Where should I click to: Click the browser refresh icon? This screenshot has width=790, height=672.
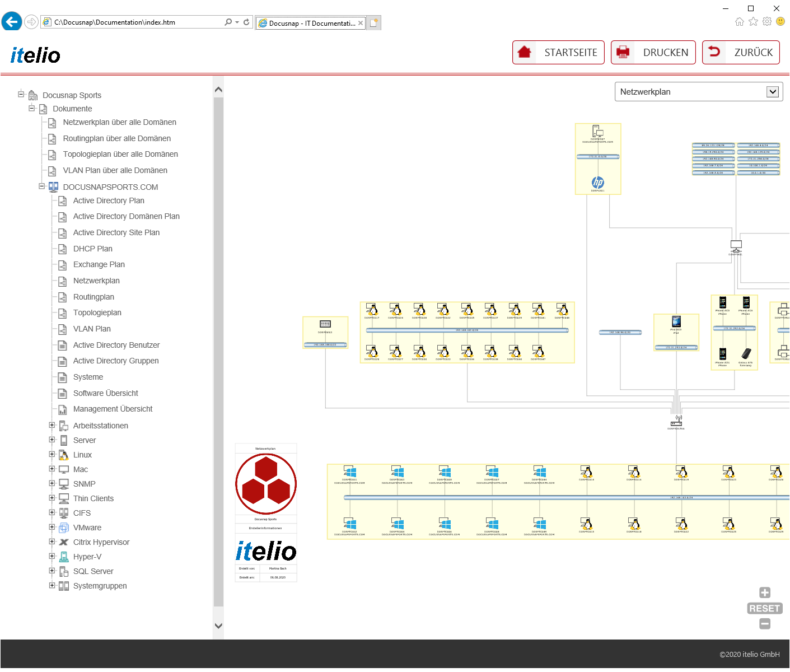246,22
